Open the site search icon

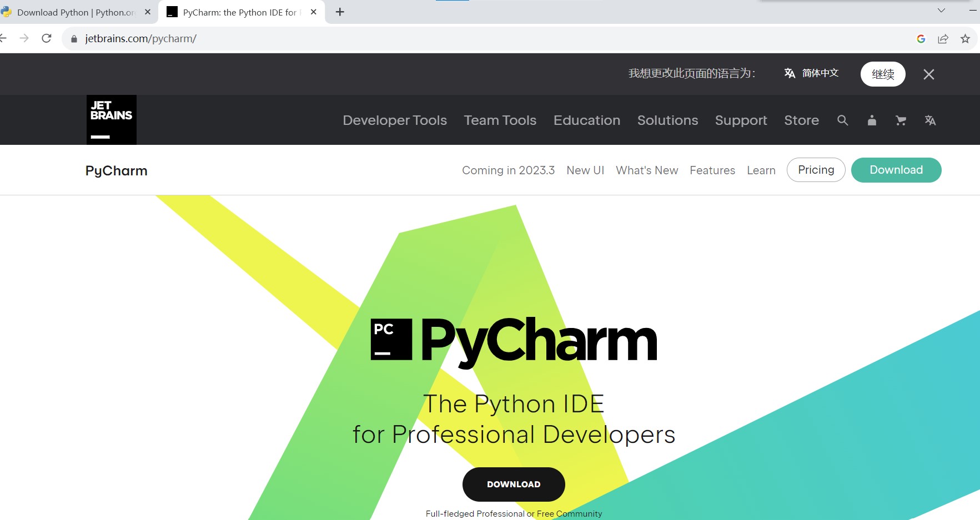coord(842,120)
